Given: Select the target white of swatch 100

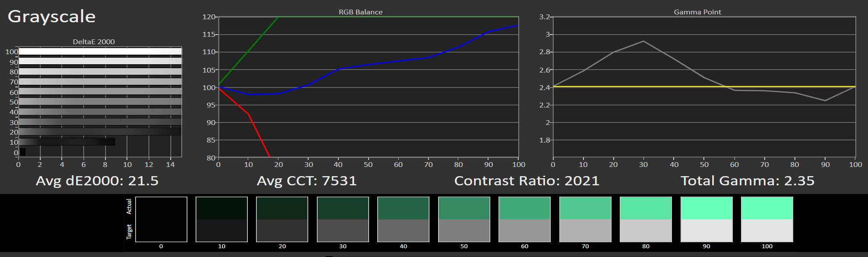Looking at the screenshot, I should 767,230.
